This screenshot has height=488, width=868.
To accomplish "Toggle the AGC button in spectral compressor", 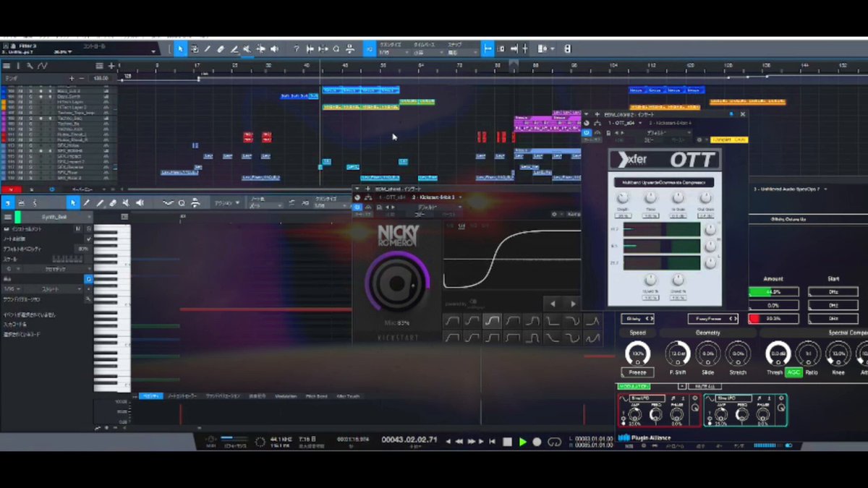I will (793, 372).
